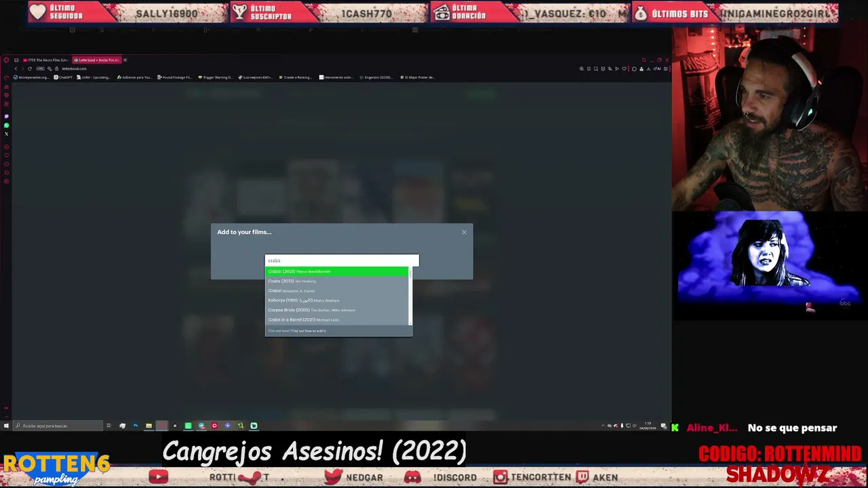Open the Windows Start menu
Viewport: 868px width, 488px height.
click(x=6, y=426)
